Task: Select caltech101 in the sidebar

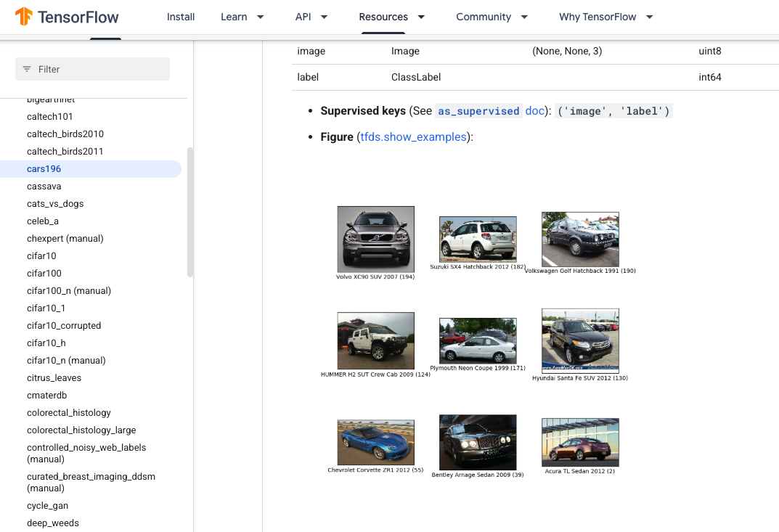Action: (49, 117)
